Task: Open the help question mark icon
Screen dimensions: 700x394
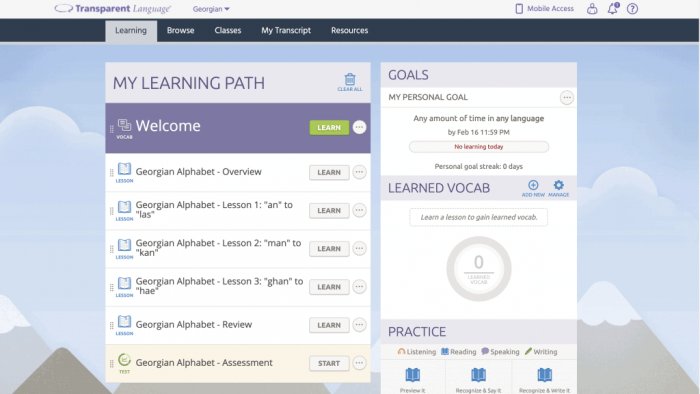Action: [x=632, y=8]
